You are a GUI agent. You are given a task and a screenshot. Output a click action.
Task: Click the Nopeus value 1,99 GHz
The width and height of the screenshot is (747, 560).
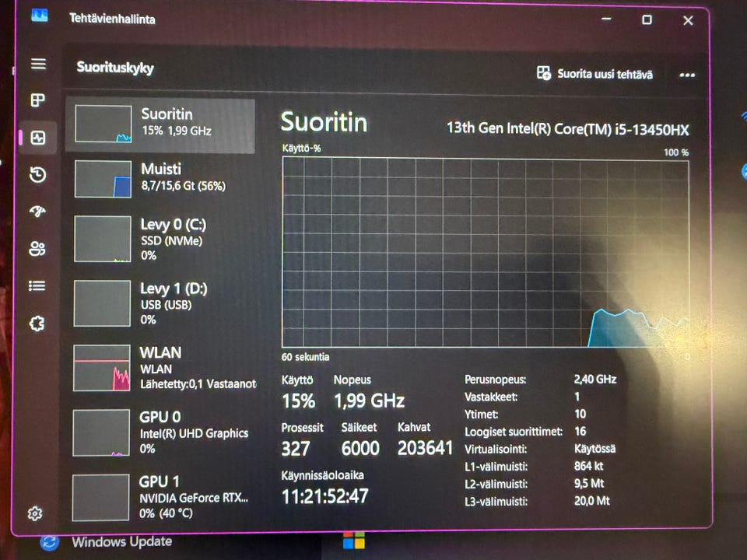[369, 401]
